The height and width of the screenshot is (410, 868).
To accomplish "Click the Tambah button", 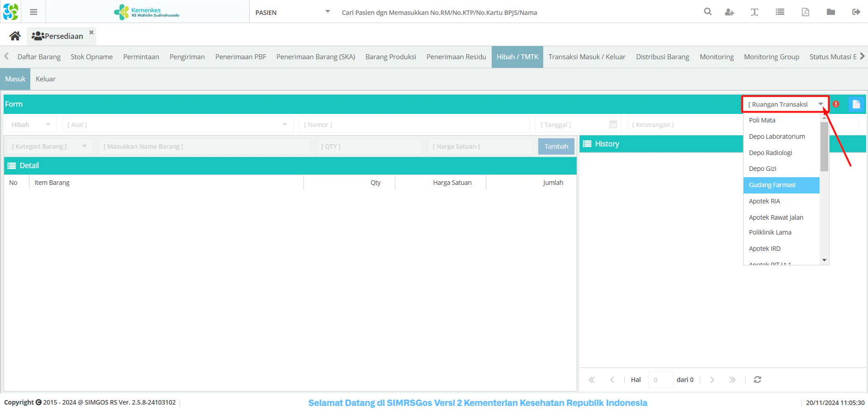I will pos(556,146).
